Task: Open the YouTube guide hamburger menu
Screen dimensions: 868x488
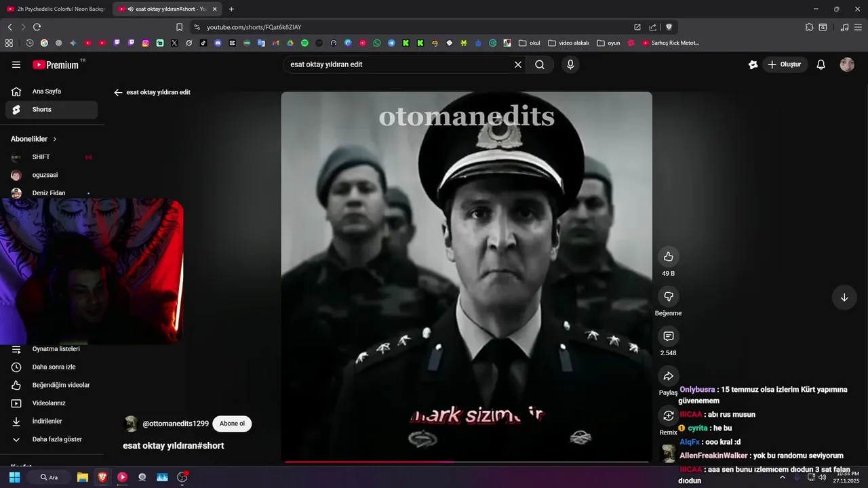Action: pos(16,64)
